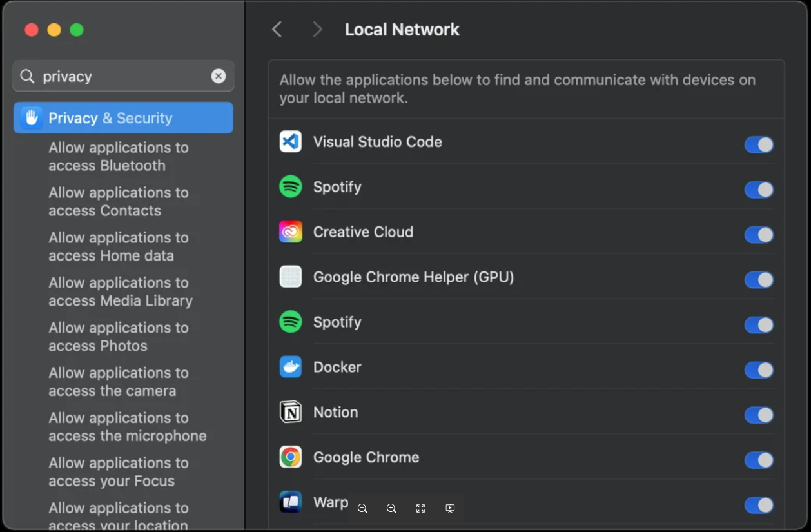Go back with the left chevron
Viewport: 811px width, 532px height.
tap(277, 30)
